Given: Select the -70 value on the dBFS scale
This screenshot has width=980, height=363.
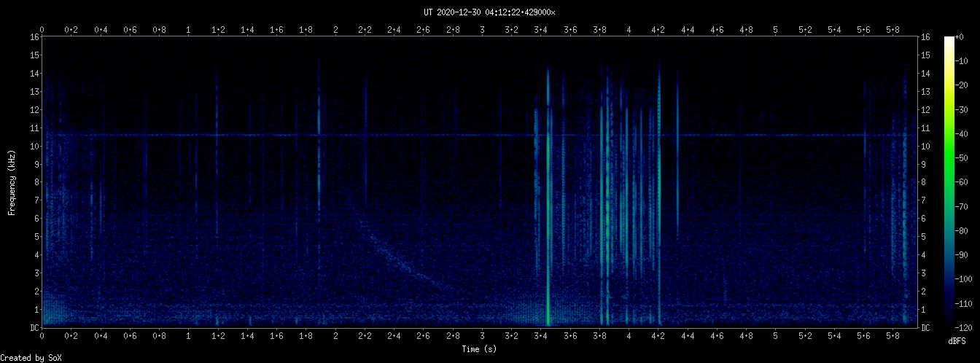Looking at the screenshot, I should 963,207.
